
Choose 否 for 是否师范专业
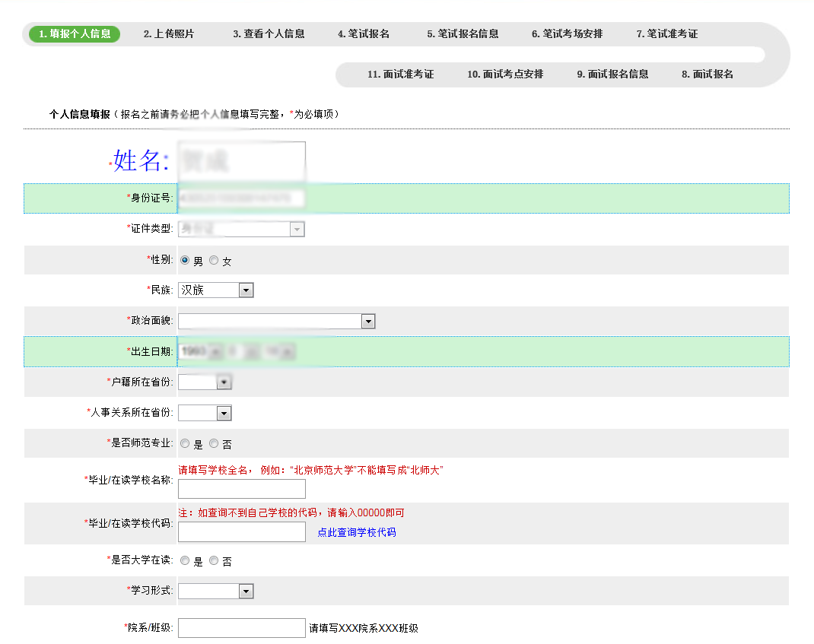tap(214, 443)
